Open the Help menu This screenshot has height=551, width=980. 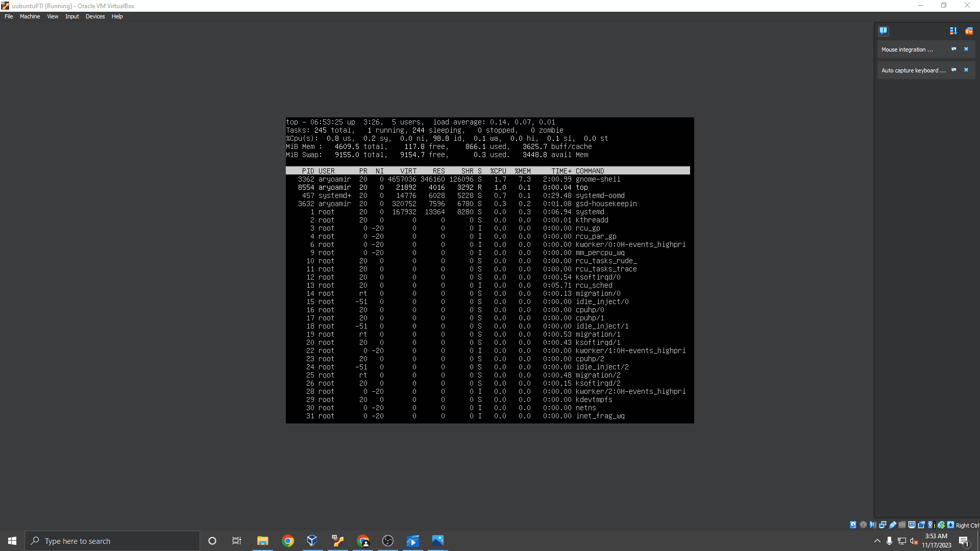(117, 16)
